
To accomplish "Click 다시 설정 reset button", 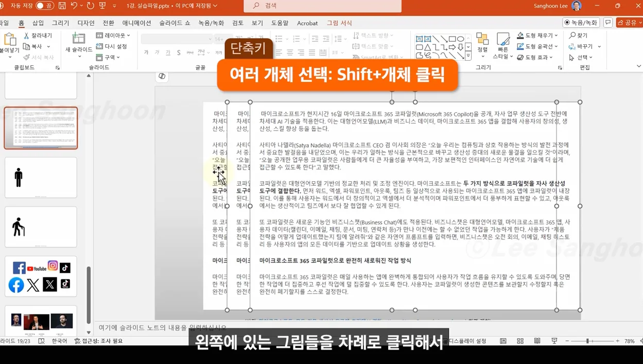I will point(112,46).
